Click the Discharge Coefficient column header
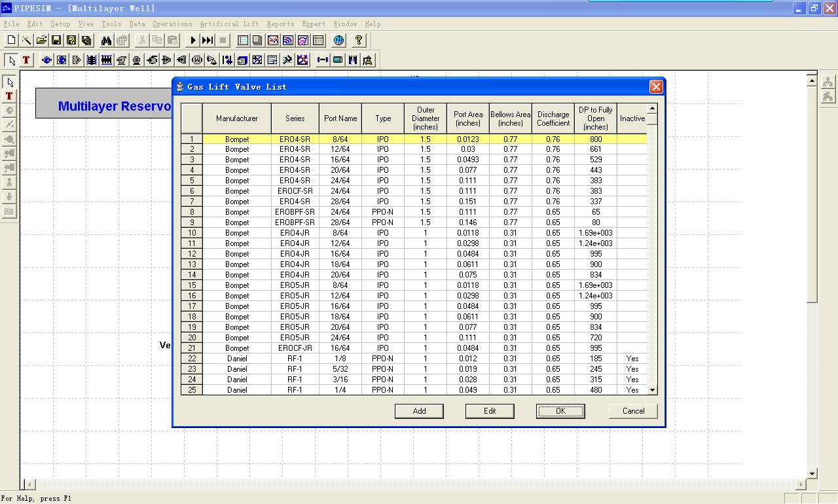The width and height of the screenshot is (838, 504). [x=553, y=118]
